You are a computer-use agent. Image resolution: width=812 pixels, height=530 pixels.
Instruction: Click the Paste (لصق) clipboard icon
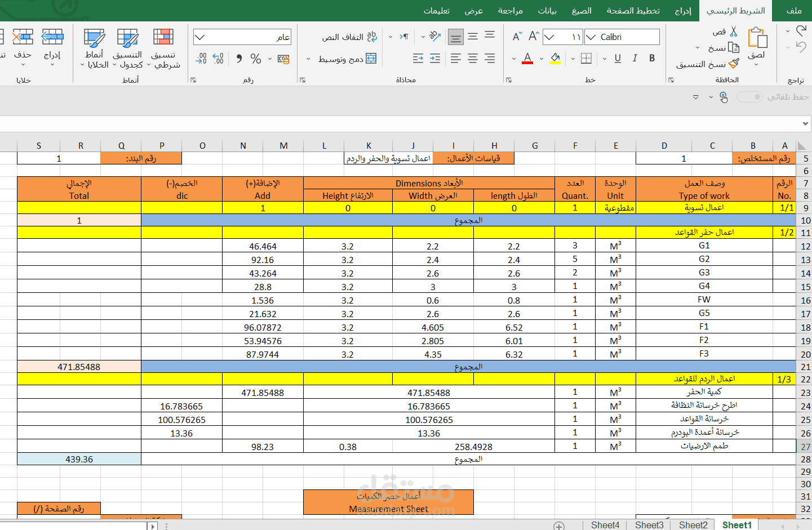point(757,38)
